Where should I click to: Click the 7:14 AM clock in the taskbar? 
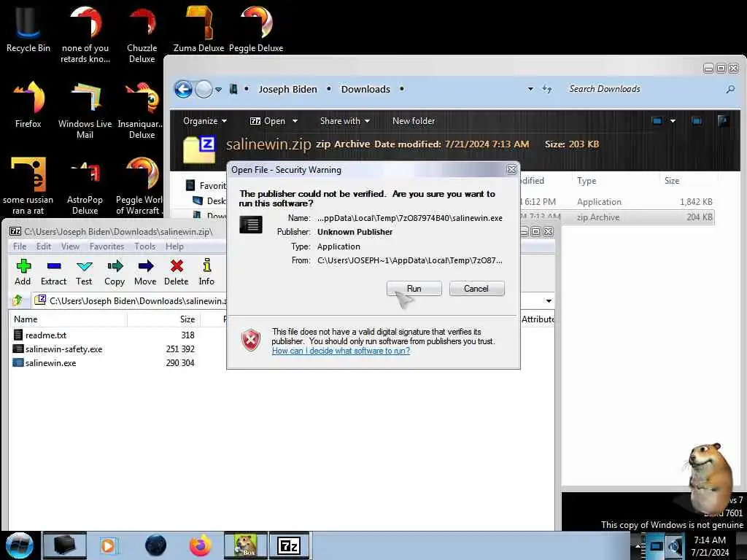click(710, 540)
